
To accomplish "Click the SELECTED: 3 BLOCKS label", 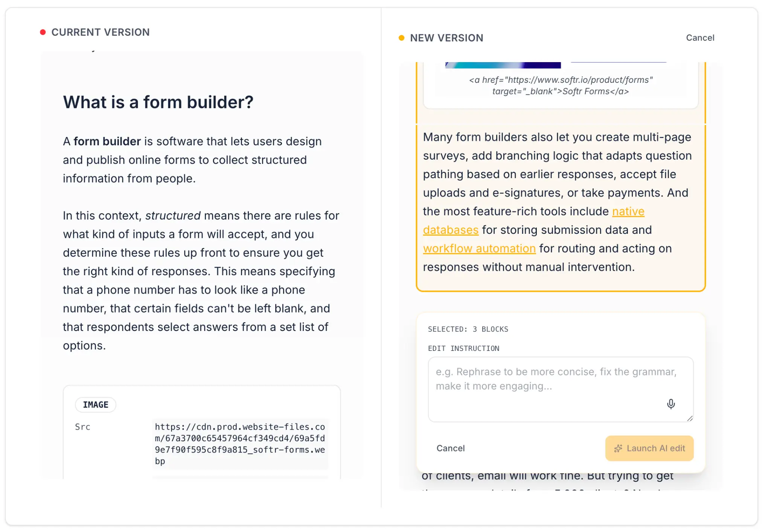I will point(468,329).
